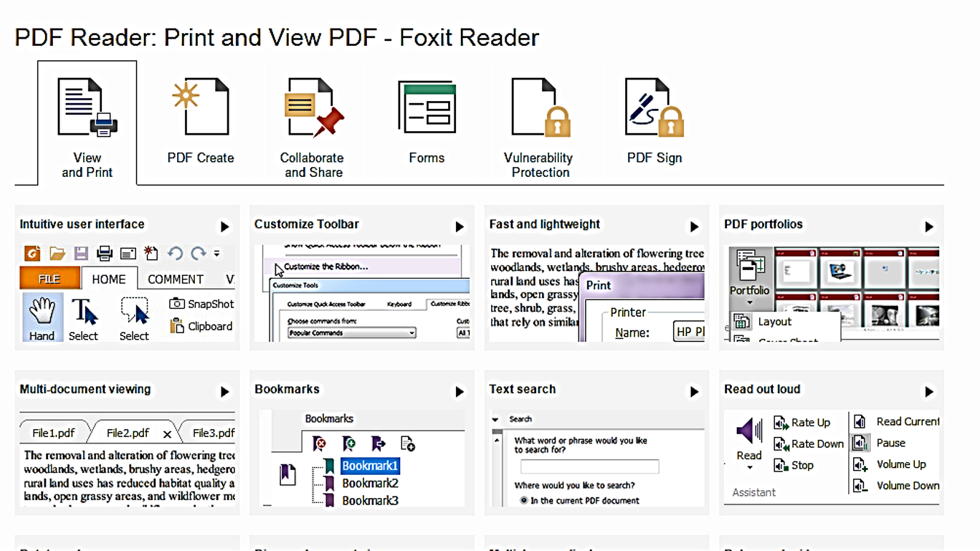980x551 pixels.
Task: Open the Clipboard tool
Action: click(177, 326)
